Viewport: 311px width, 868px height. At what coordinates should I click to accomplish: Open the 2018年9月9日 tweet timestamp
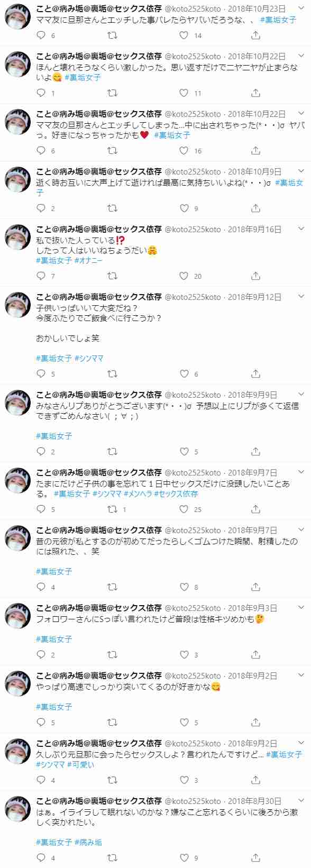[x=253, y=395]
